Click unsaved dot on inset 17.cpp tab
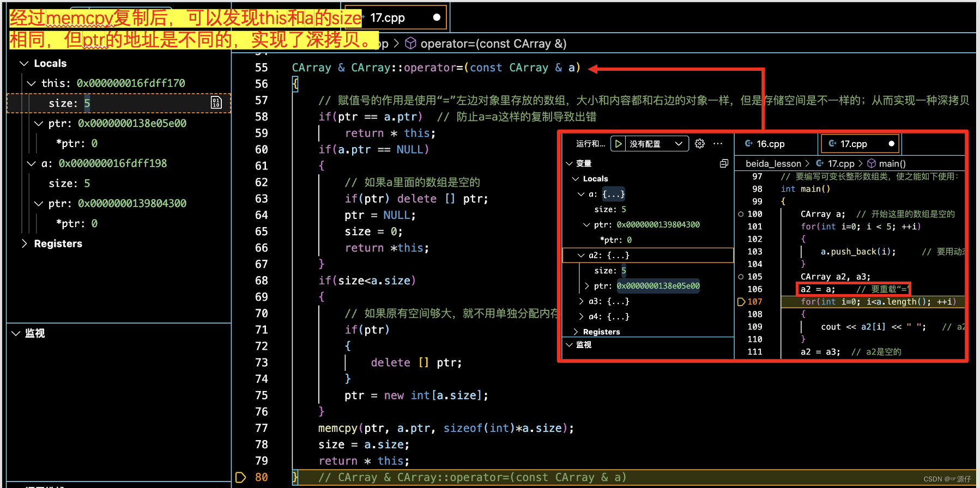Screen dimensions: 980x488 [892, 144]
